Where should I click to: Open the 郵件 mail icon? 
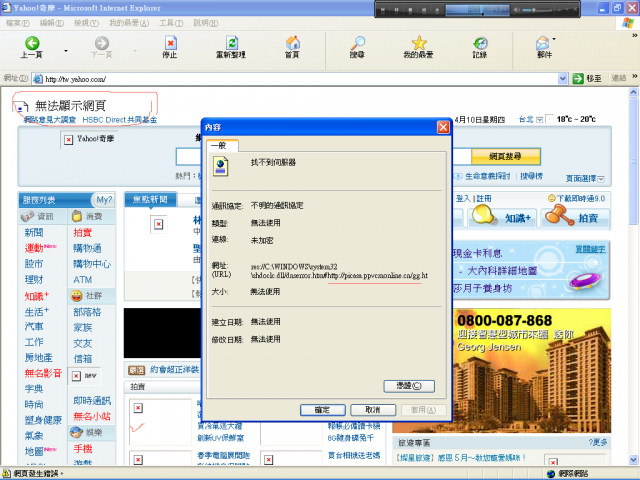click(542, 43)
